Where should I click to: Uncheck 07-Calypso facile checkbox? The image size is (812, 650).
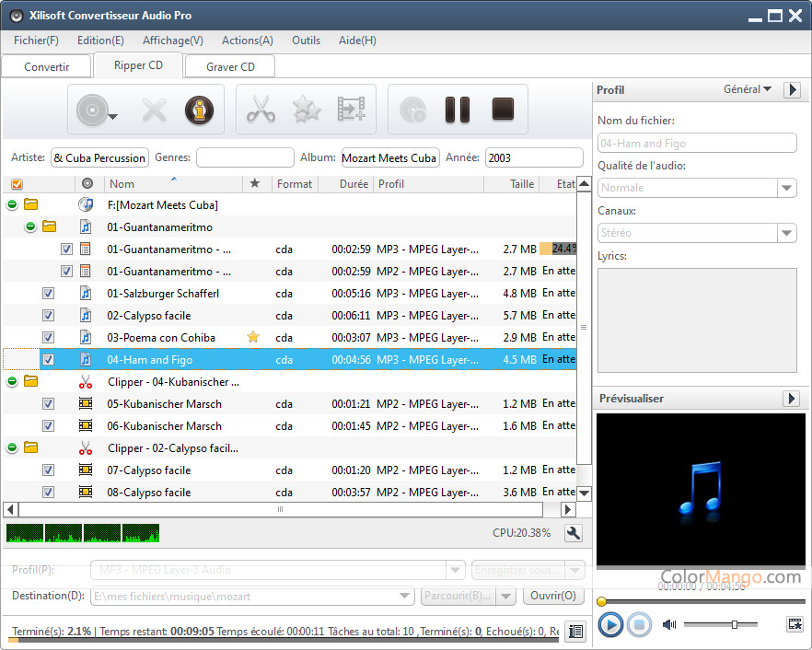(48, 470)
